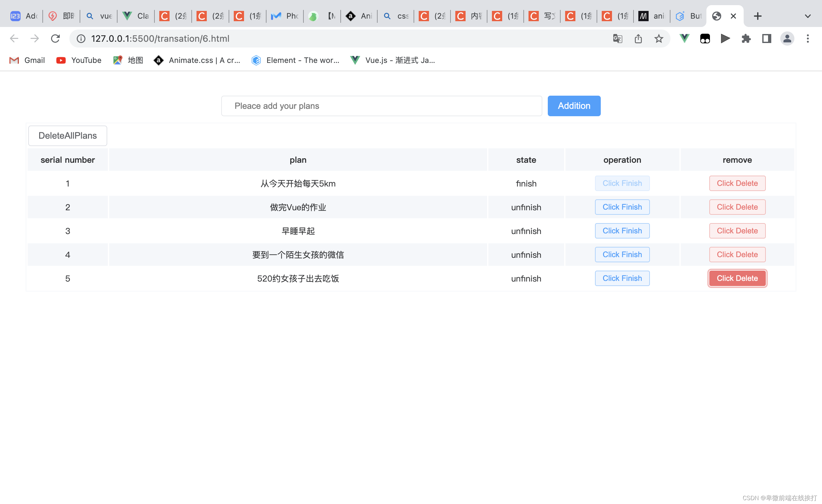Click Delete for plan 520约女孩子出去吃饭
Screen dimensions: 822x504
pos(737,278)
